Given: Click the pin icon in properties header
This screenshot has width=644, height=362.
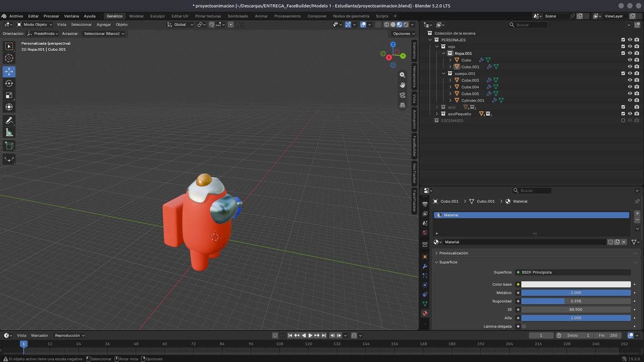Looking at the screenshot, I should click(637, 201).
